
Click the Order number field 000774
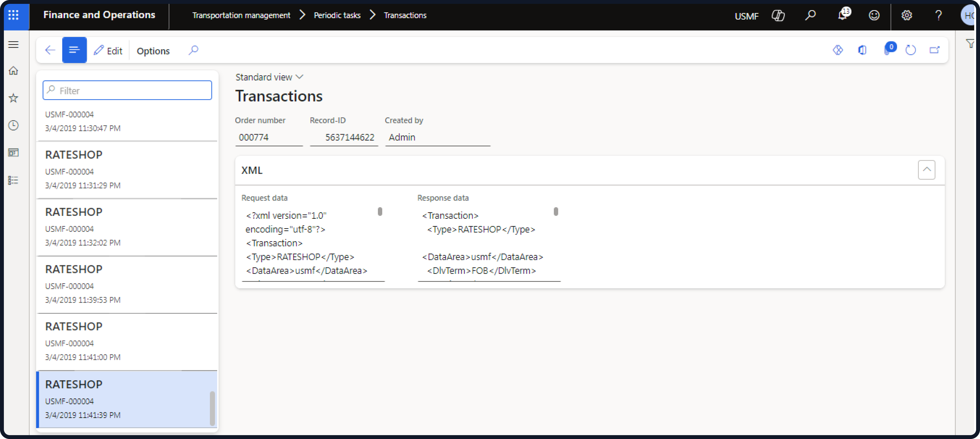[x=269, y=138]
